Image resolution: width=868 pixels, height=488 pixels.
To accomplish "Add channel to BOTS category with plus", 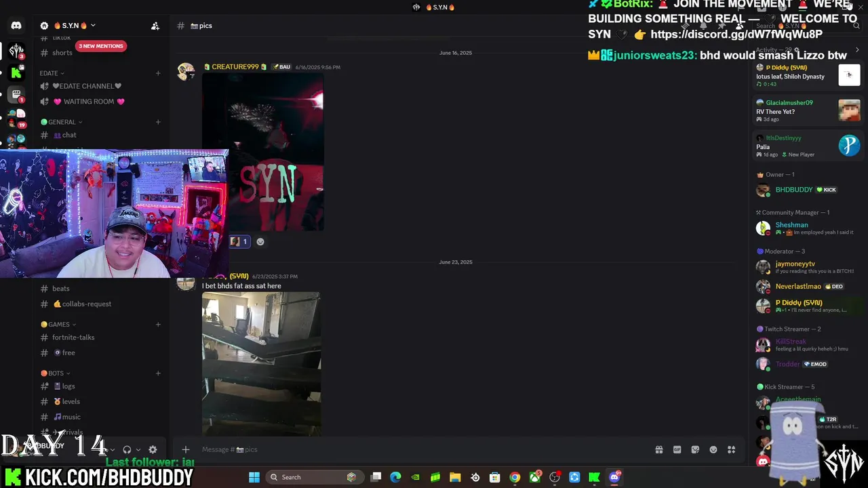I will click(158, 373).
